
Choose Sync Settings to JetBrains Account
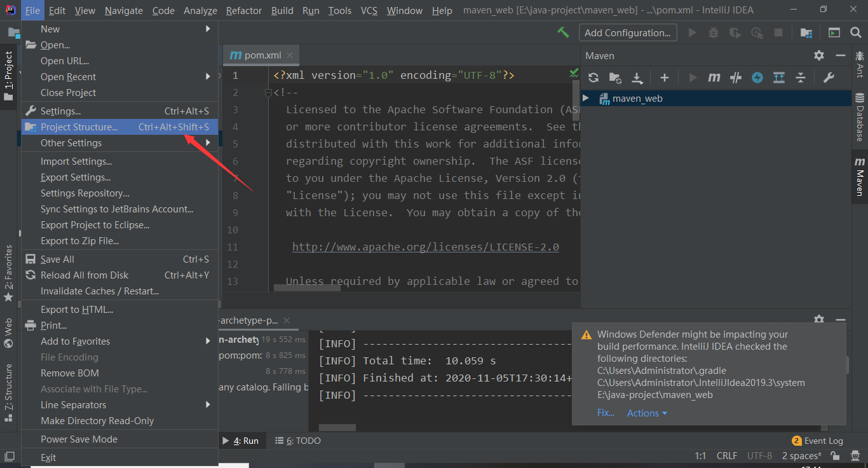120,209
